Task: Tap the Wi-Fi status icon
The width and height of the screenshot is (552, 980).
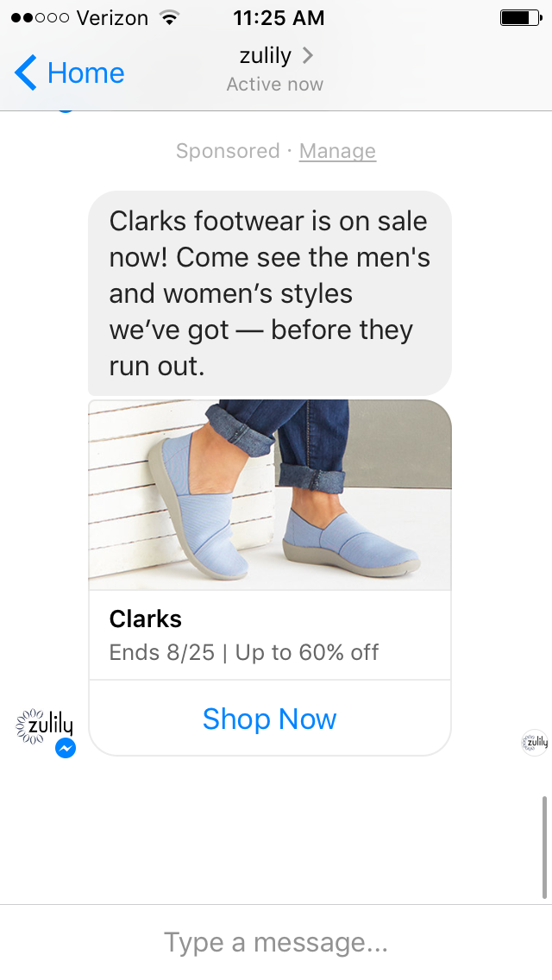Action: (x=168, y=17)
